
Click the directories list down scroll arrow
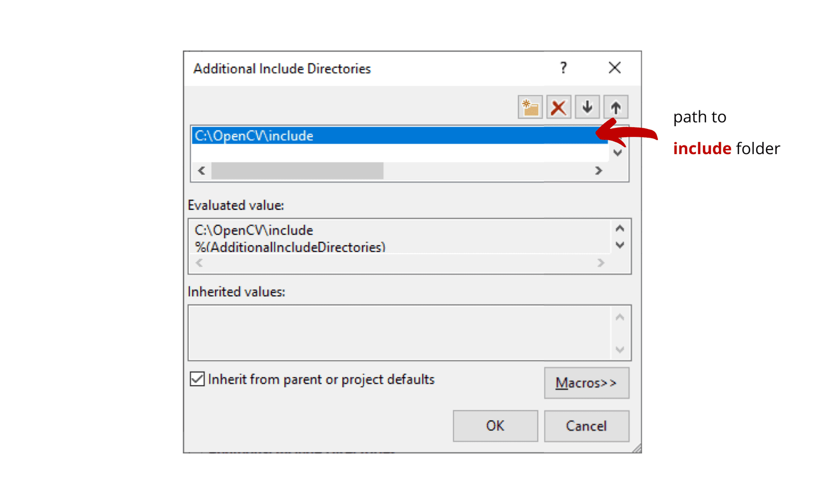[618, 153]
